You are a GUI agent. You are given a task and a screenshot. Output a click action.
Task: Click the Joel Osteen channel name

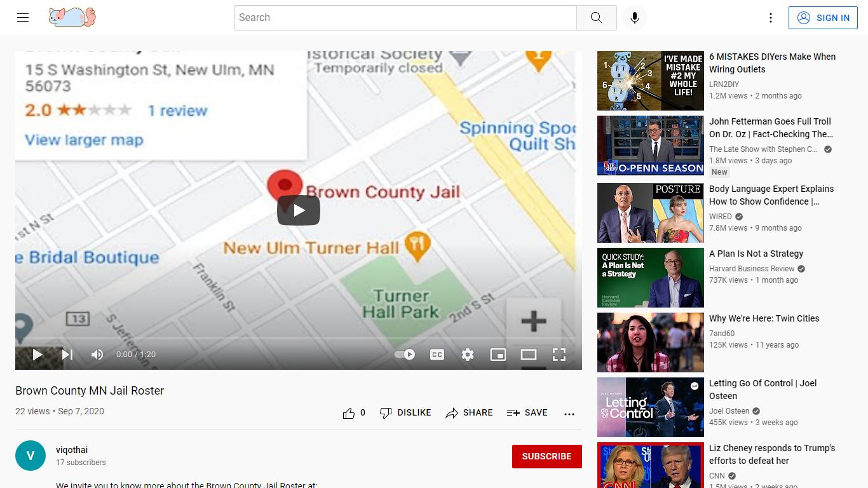(729, 411)
